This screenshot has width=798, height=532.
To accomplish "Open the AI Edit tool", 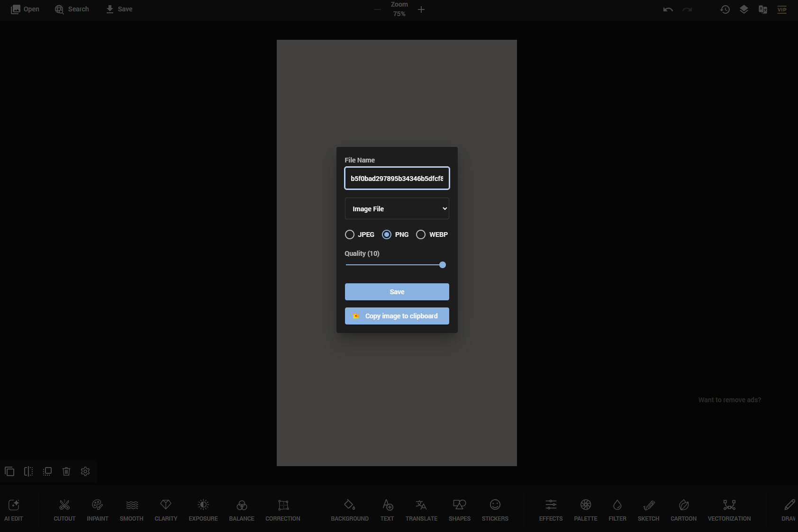I will tap(14, 510).
